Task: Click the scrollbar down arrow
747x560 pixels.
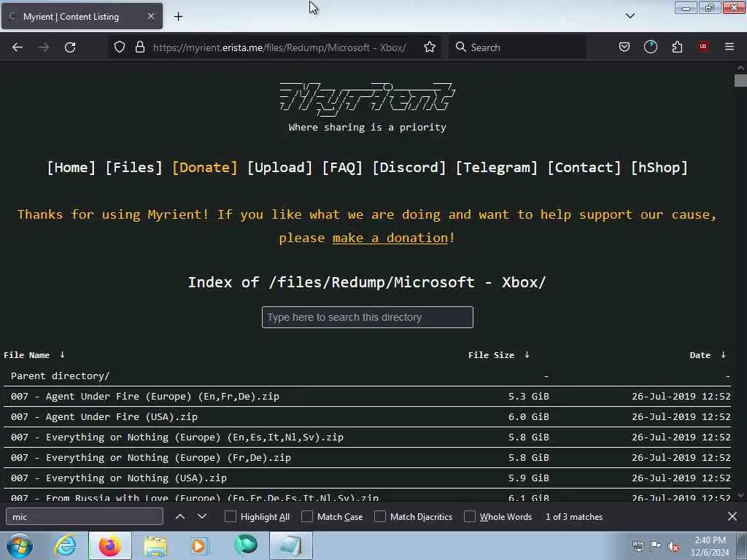Action: tap(740, 495)
